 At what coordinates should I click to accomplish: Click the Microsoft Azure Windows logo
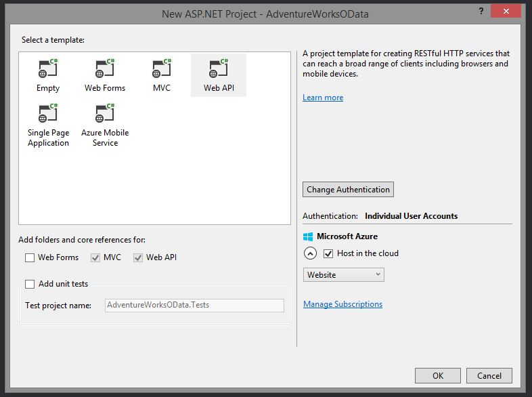pyautogui.click(x=308, y=236)
